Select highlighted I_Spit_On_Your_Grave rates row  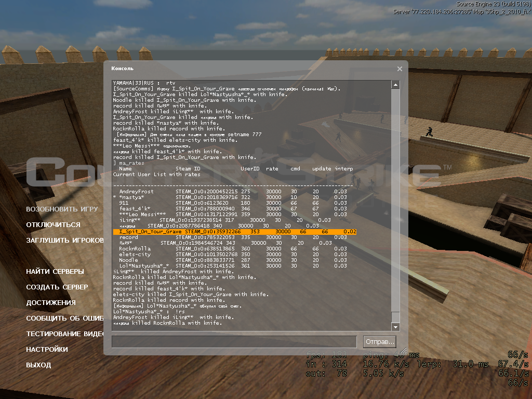(x=235, y=232)
